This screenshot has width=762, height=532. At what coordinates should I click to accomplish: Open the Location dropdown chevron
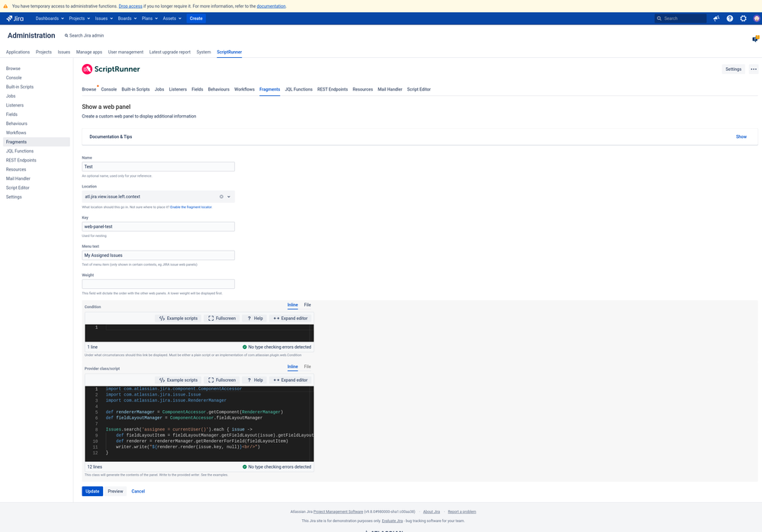[230, 196]
